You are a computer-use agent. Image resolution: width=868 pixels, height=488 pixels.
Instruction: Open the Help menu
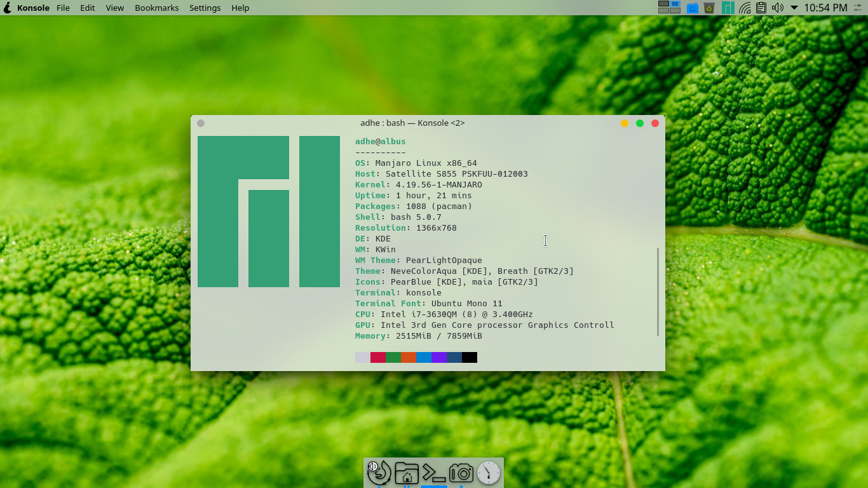click(240, 8)
